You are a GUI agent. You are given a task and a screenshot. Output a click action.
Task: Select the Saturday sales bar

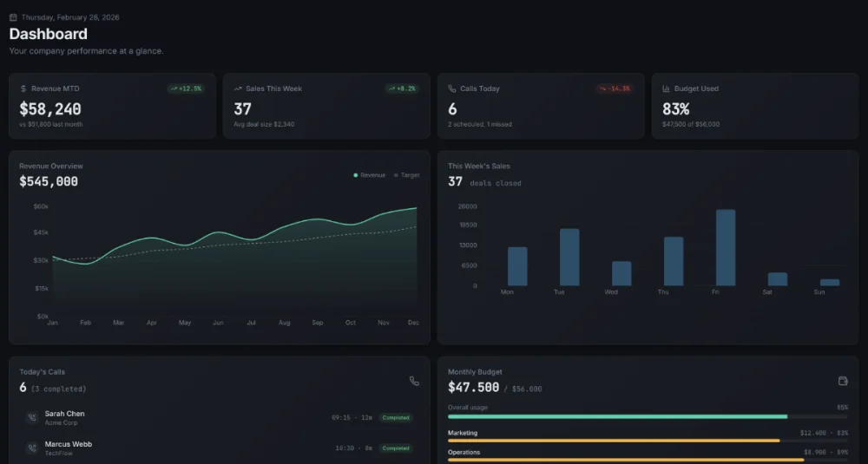(x=778, y=279)
